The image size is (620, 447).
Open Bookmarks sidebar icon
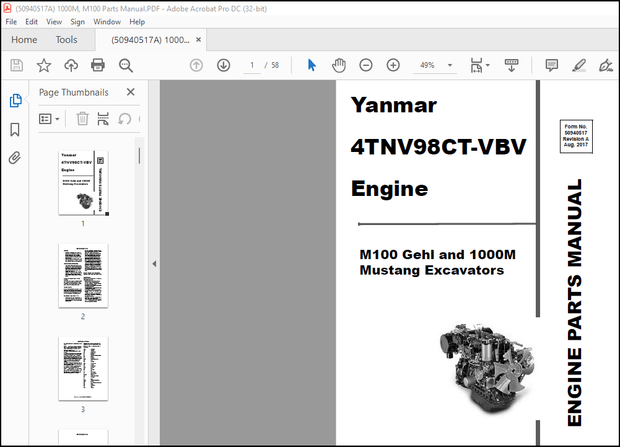pos(15,129)
